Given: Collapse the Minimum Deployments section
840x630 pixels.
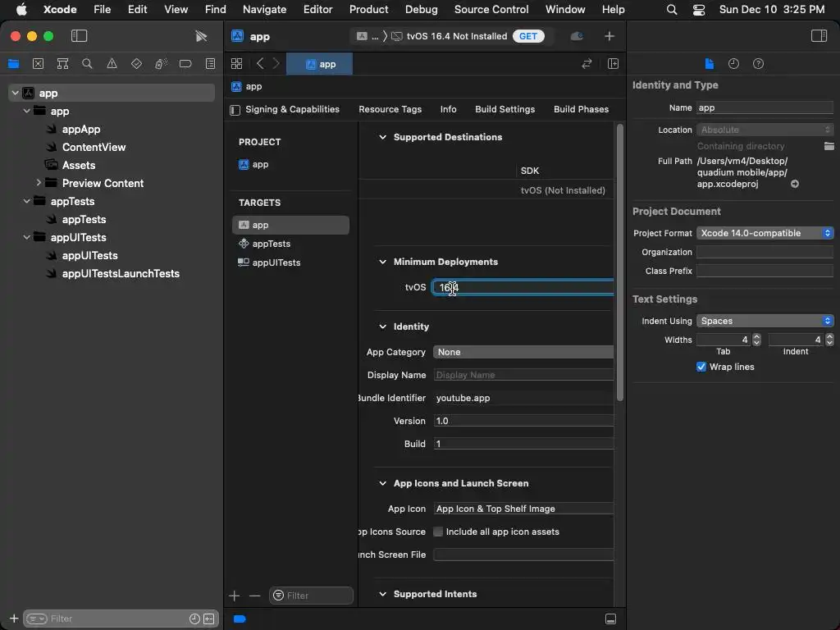Looking at the screenshot, I should (382, 262).
